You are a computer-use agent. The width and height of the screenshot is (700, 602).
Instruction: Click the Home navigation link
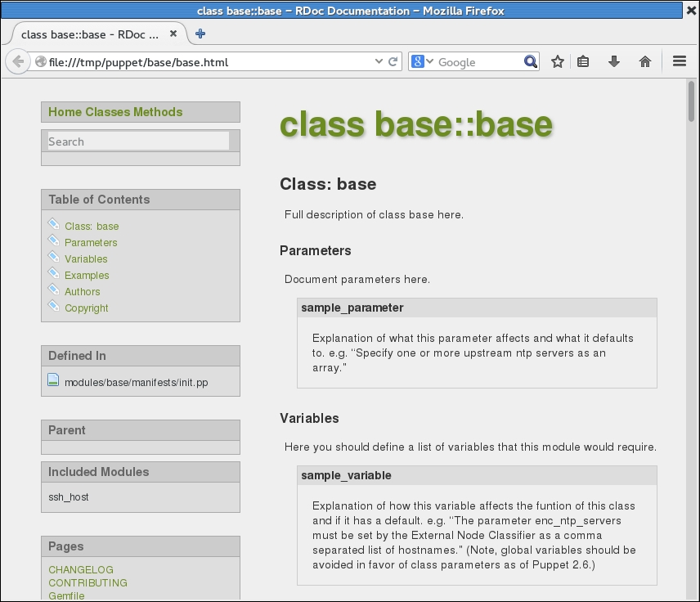pos(65,112)
